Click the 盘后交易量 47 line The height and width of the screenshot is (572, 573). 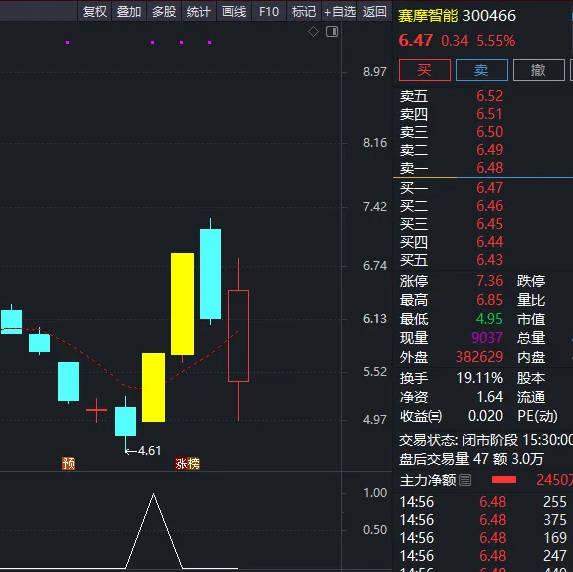click(471, 459)
